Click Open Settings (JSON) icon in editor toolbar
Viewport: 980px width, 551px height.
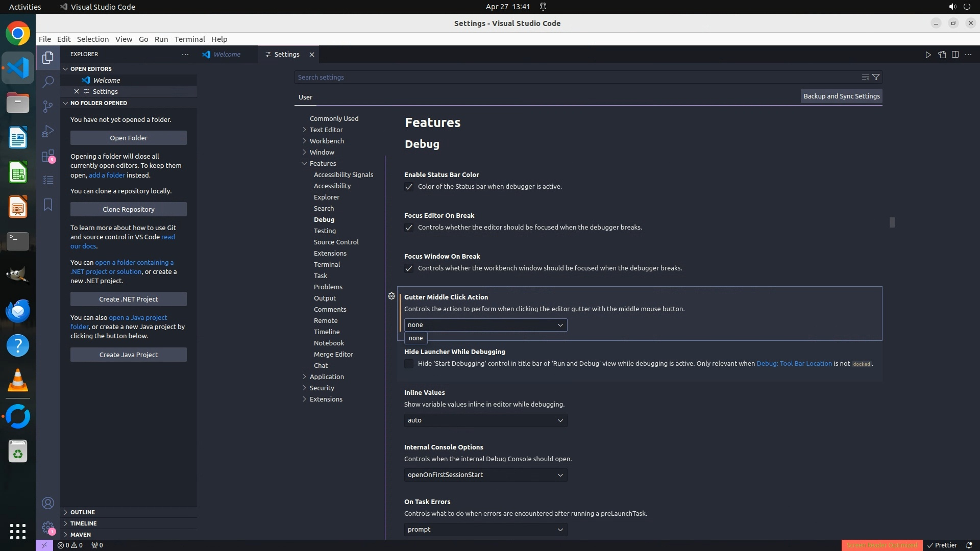[x=942, y=55]
